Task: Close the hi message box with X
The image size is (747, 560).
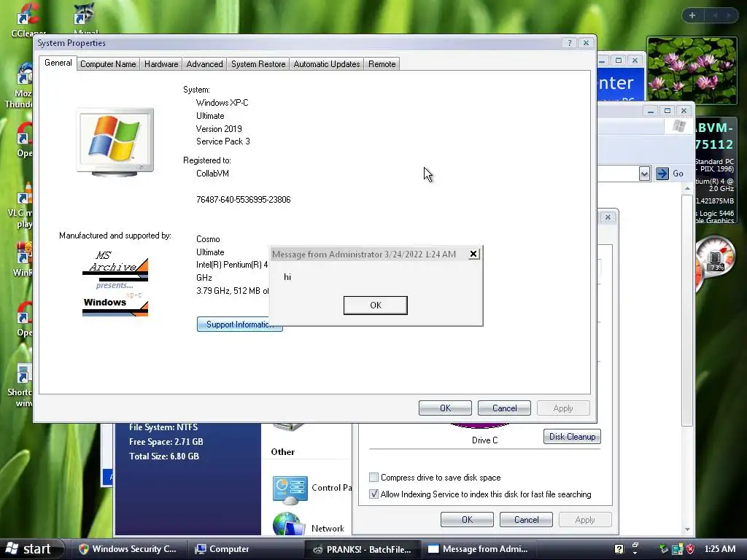Action: pyautogui.click(x=473, y=254)
